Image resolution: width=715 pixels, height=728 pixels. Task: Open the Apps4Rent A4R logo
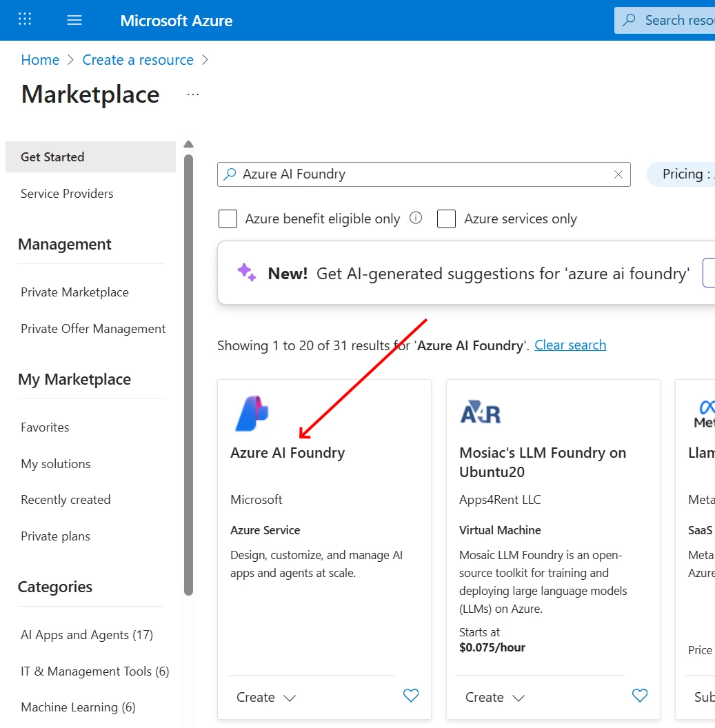click(481, 412)
